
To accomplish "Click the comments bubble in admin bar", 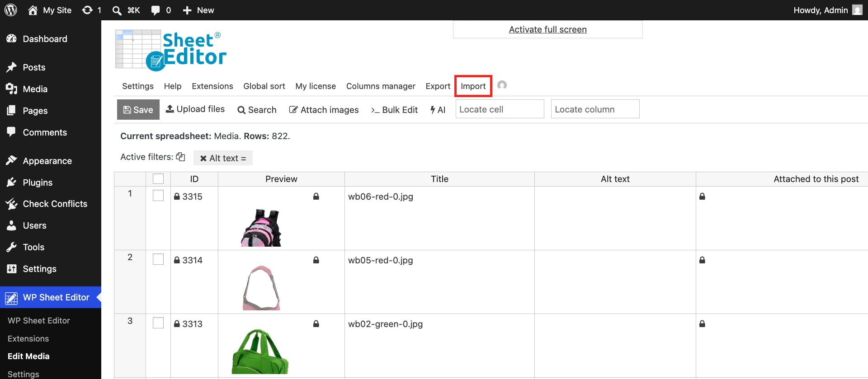I will (x=156, y=10).
